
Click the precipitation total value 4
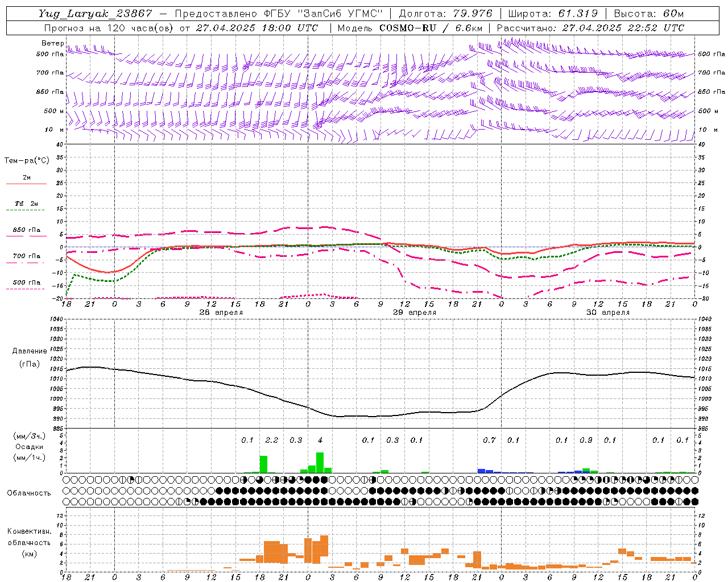[x=320, y=440]
